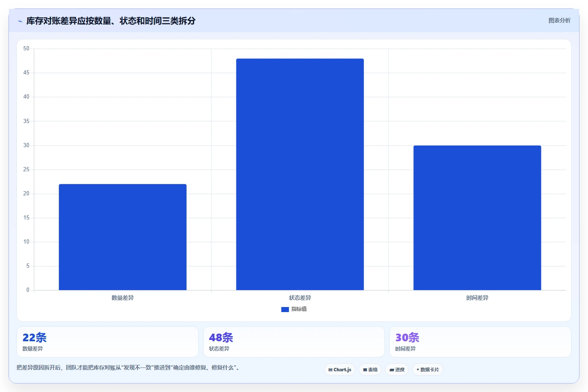Viewport: 588px width, 392px height.
Task: Click the footer note starting 把差异原因拆开后
Action: 129,367
